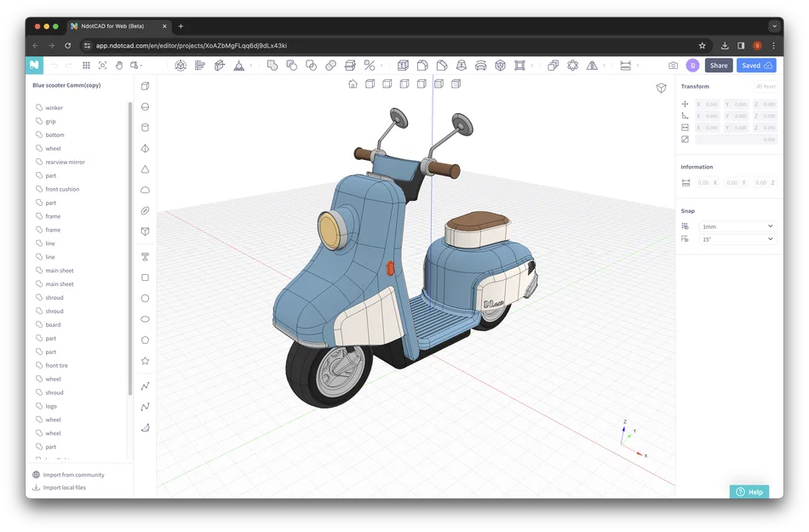Open the align objects tool

click(199, 66)
